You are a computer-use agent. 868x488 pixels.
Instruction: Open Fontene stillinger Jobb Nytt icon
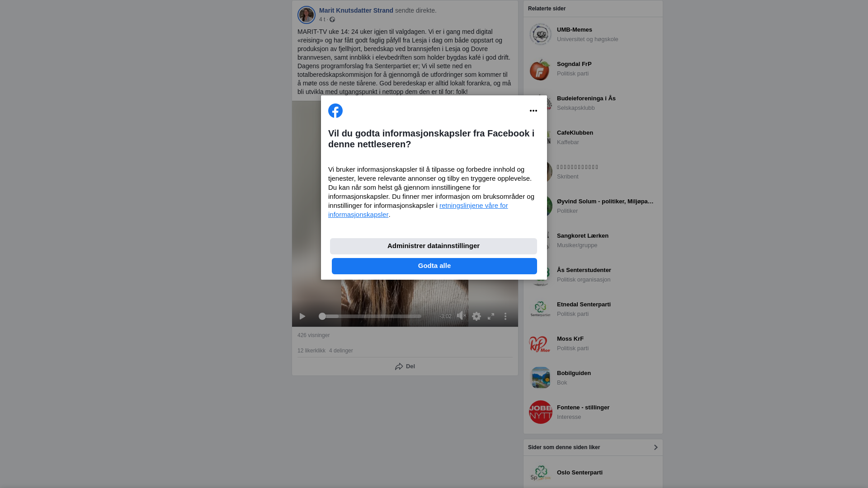click(x=540, y=412)
